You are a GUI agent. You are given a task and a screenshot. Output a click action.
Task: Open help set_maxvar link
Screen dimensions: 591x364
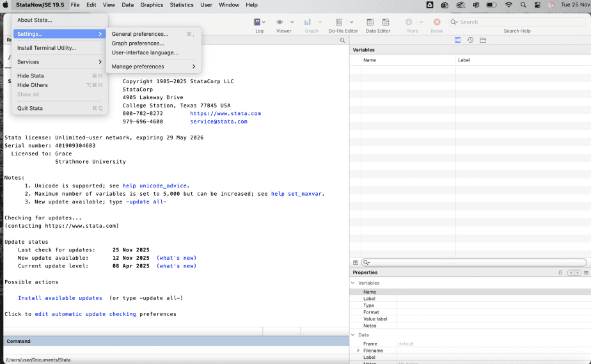[297, 194]
